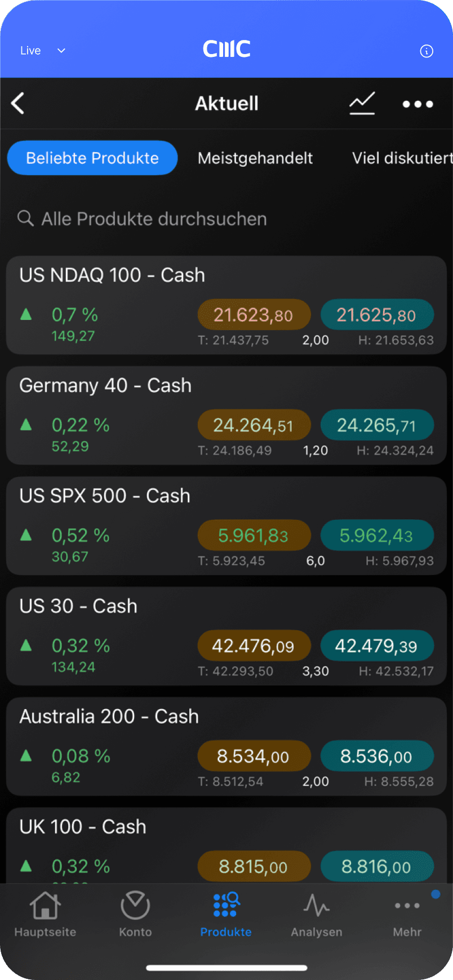The image size is (453, 980).
Task: Tap the info icon in header
Action: click(x=427, y=51)
